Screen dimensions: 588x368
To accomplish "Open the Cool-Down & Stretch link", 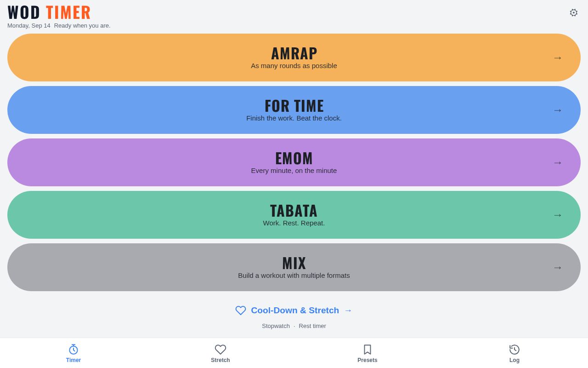I will point(294,310).
